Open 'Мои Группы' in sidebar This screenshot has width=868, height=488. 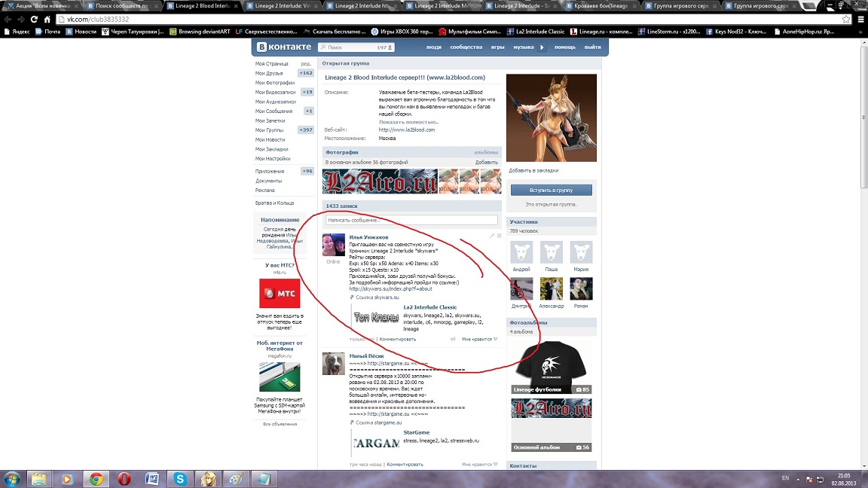pyautogui.click(x=269, y=130)
